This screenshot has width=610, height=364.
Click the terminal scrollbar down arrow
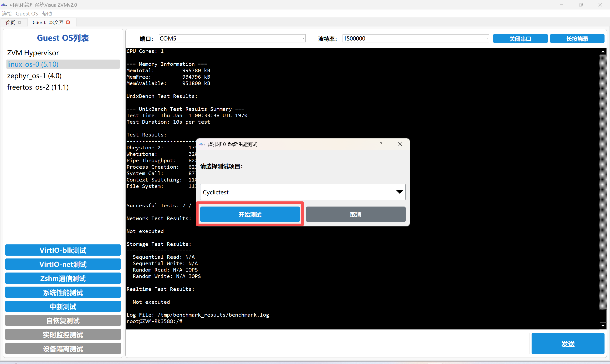pyautogui.click(x=603, y=326)
